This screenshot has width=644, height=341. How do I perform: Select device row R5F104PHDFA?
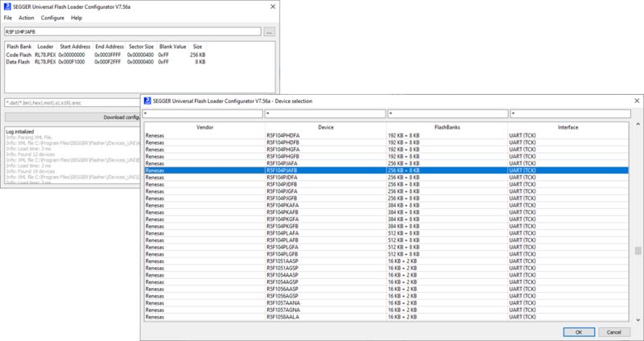386,135
